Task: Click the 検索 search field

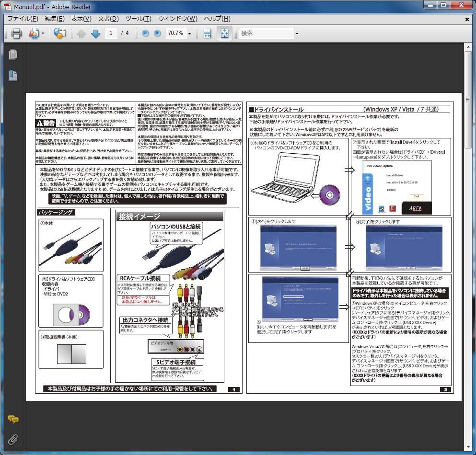Action: [x=267, y=33]
